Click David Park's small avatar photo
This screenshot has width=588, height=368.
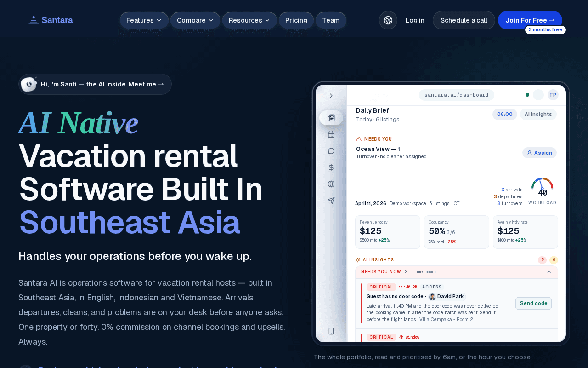click(x=432, y=297)
